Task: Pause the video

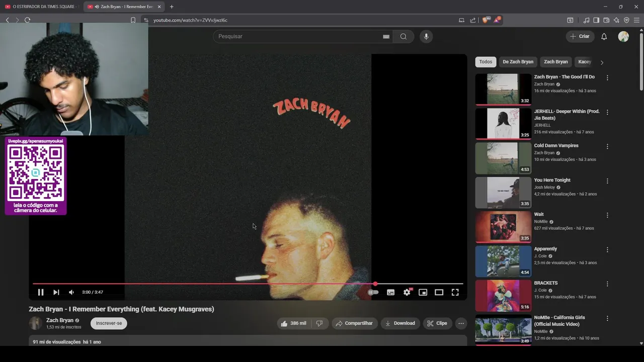Action: (x=41, y=292)
